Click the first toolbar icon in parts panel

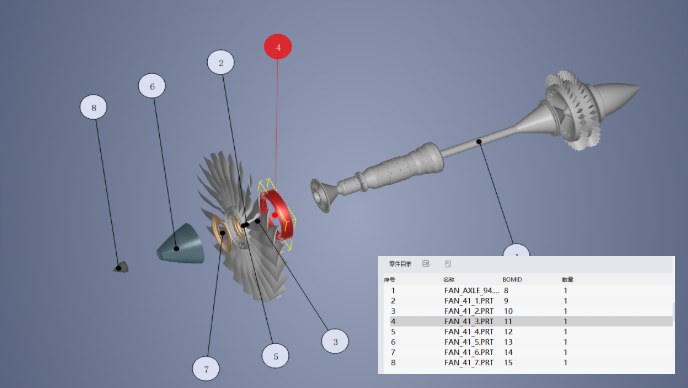click(x=426, y=264)
